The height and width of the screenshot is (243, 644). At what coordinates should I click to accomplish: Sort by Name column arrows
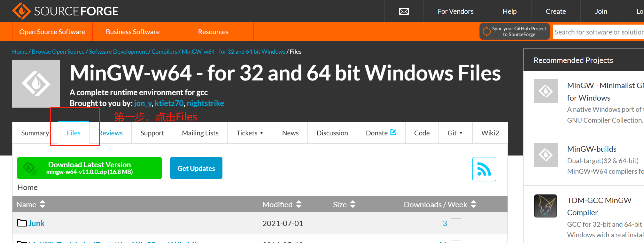(x=43, y=204)
